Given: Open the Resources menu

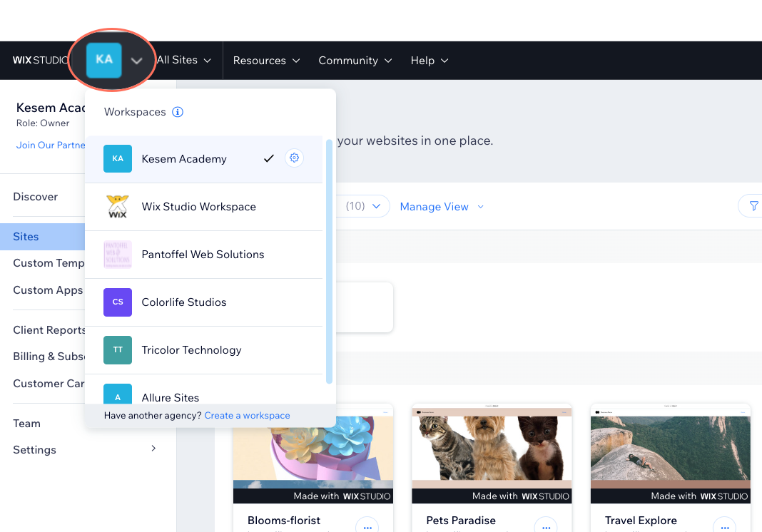Looking at the screenshot, I should click(x=266, y=61).
